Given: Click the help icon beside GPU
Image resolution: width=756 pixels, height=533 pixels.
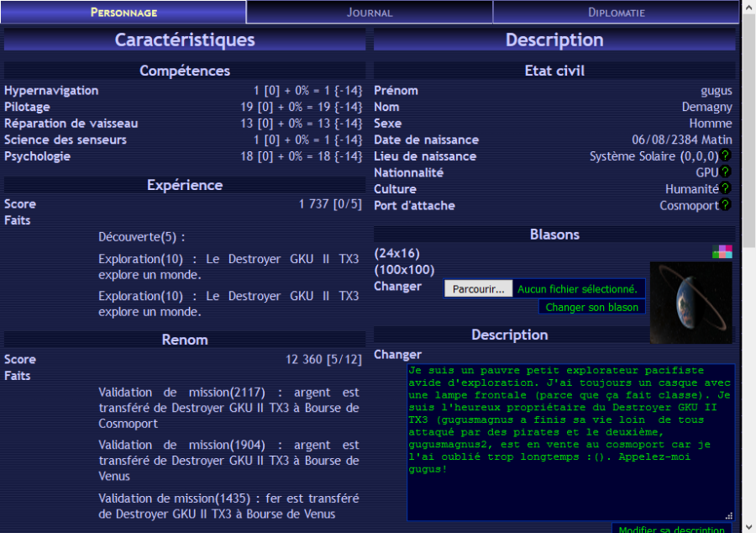Looking at the screenshot, I should click(x=726, y=172).
